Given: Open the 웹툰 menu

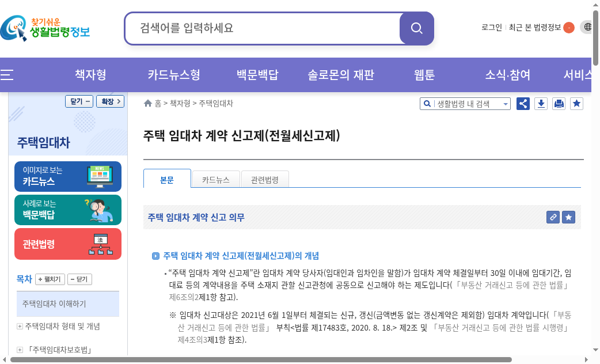Looking at the screenshot, I should [x=424, y=75].
